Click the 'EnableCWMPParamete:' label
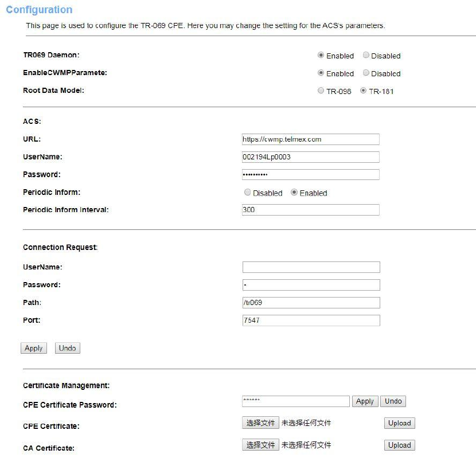The image size is (476, 473). [65, 73]
